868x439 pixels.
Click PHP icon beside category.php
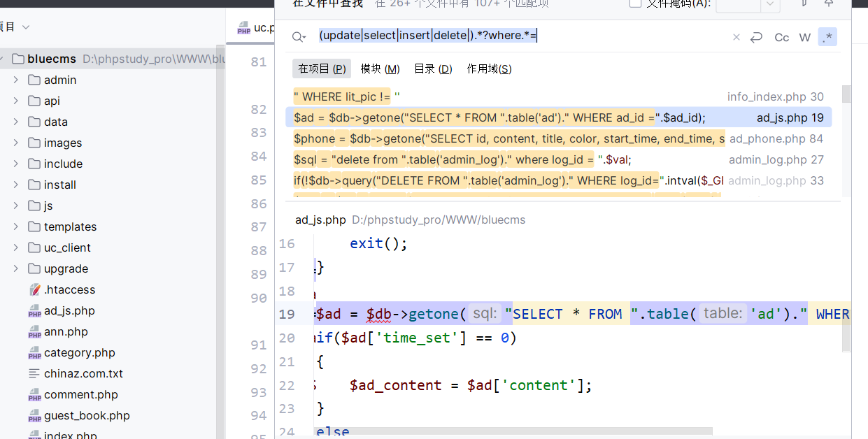[34, 353]
